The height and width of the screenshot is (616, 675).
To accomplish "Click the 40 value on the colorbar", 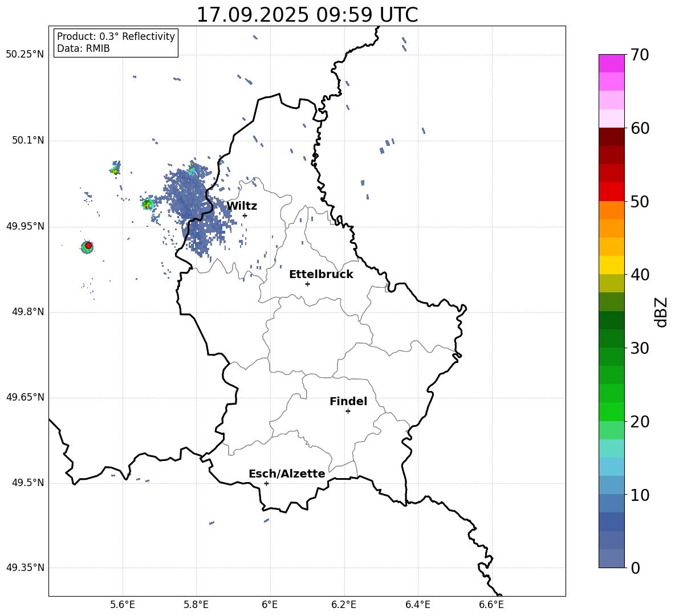I will pyautogui.click(x=640, y=275).
